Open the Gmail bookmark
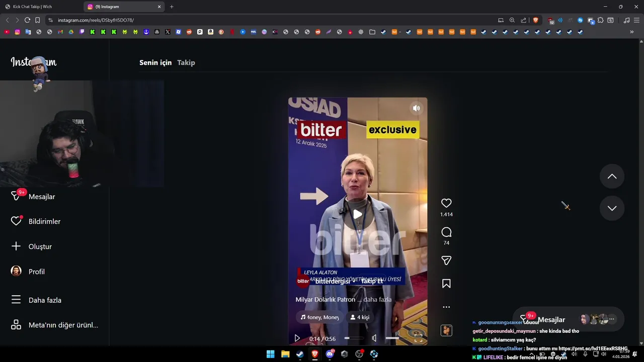644x362 pixels. click(60, 32)
